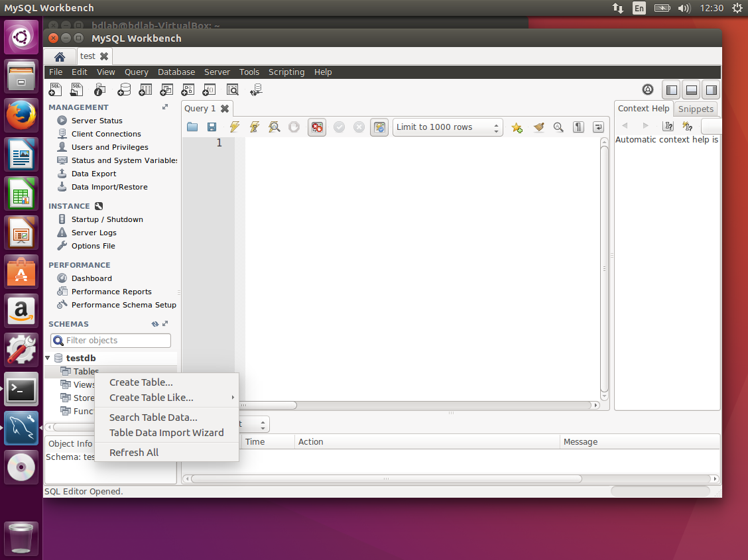Open the Workbench preferences gear icon
This screenshot has height=560, width=748.
tap(647, 89)
